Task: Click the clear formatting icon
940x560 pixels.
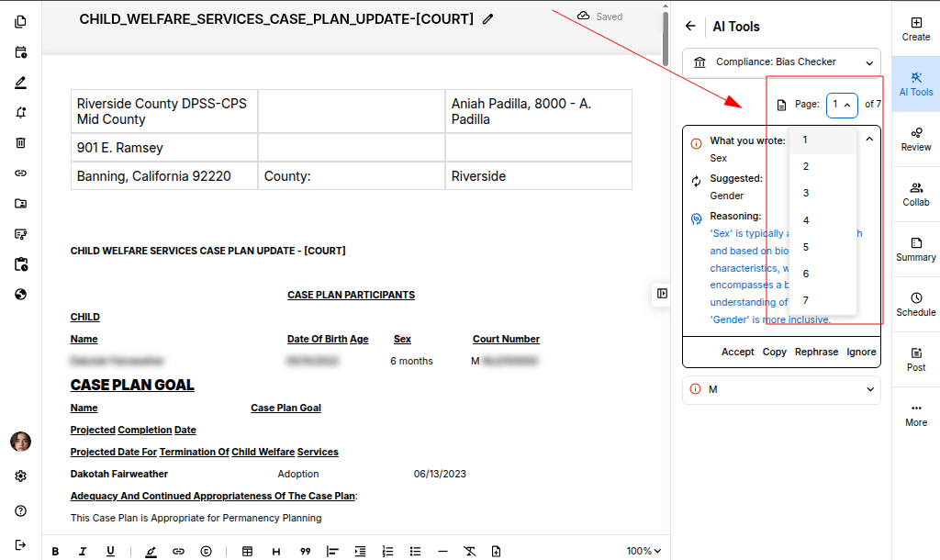Action: (470, 551)
